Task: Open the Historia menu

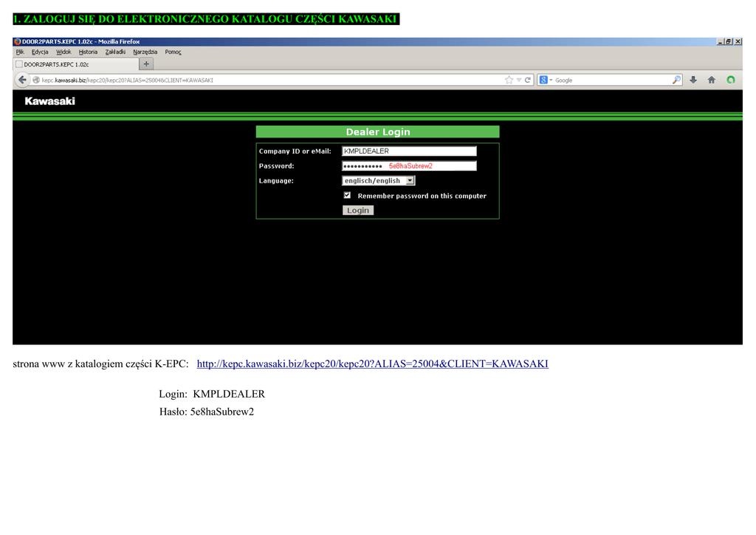Action: pyautogui.click(x=88, y=52)
